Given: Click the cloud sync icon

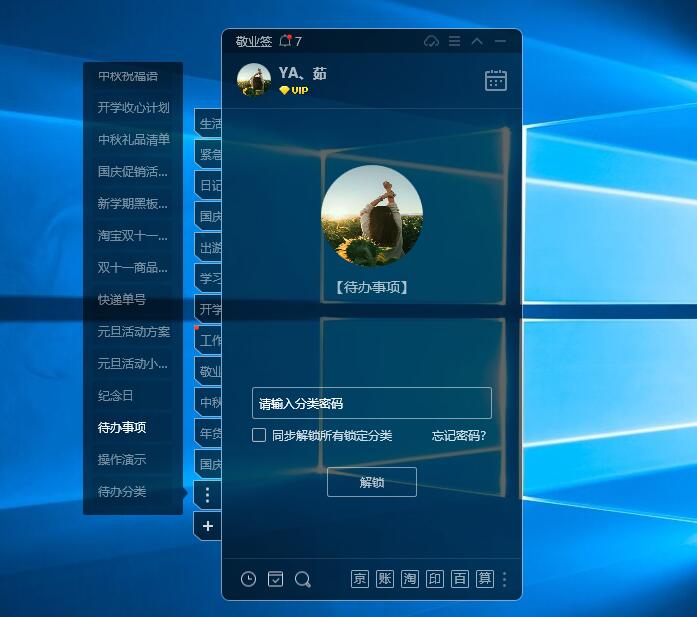Looking at the screenshot, I should [431, 41].
